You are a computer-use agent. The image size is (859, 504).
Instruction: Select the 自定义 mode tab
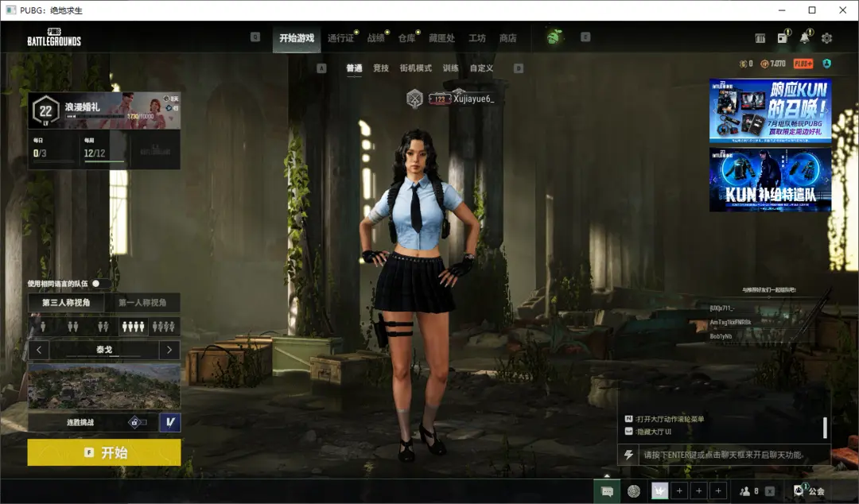pyautogui.click(x=481, y=68)
